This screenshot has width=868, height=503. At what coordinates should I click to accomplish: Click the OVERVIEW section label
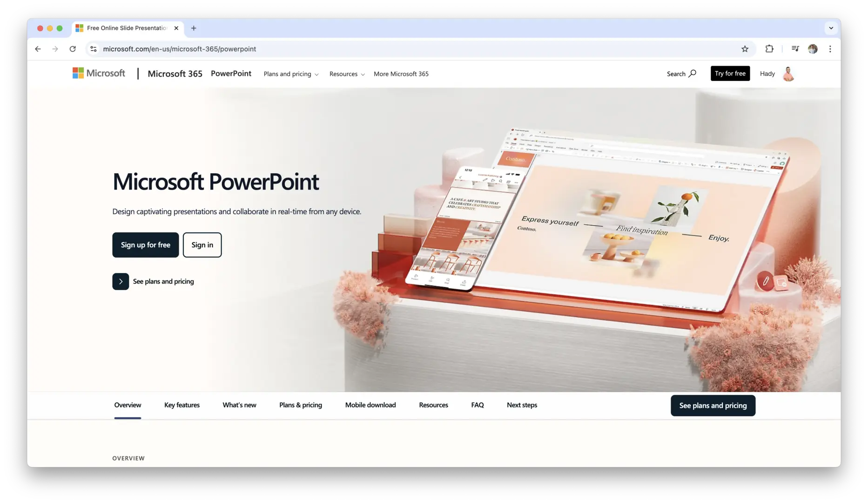tap(128, 458)
